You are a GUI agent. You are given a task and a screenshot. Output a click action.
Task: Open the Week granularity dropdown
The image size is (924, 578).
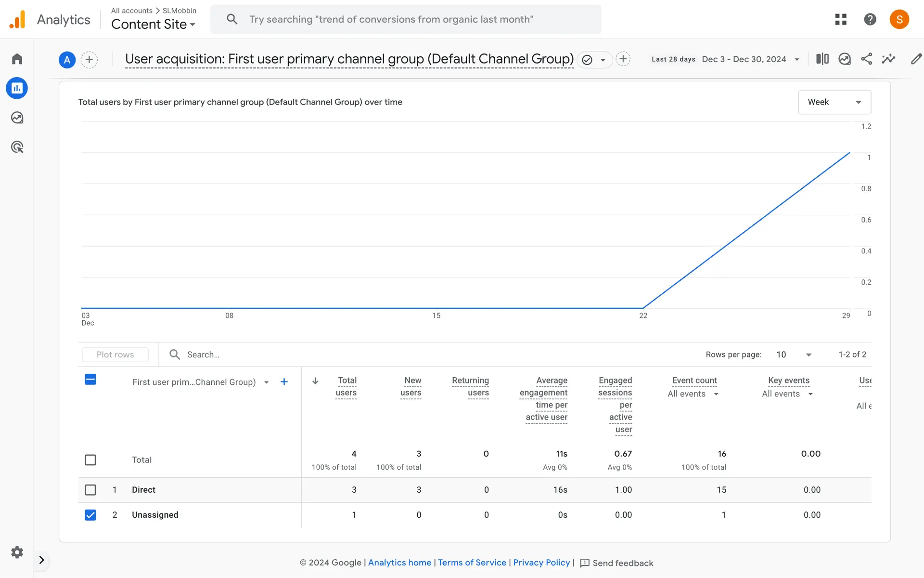click(x=834, y=102)
